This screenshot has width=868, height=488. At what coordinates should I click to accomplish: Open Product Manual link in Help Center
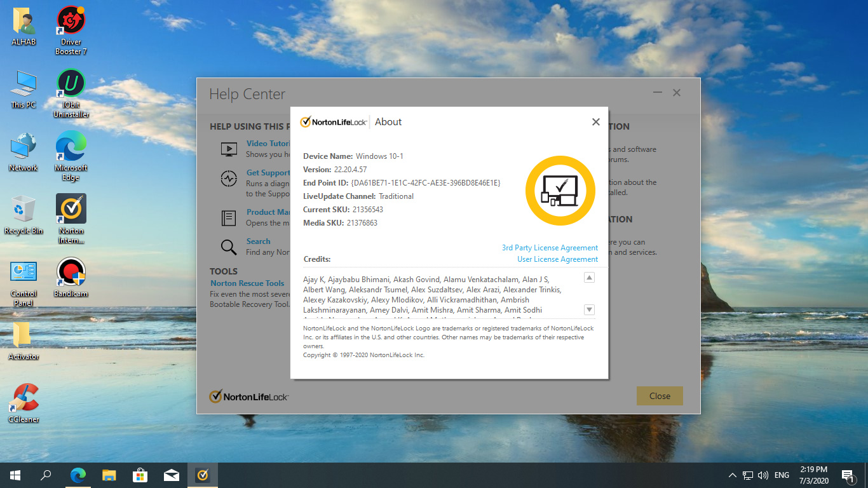[268, 212]
